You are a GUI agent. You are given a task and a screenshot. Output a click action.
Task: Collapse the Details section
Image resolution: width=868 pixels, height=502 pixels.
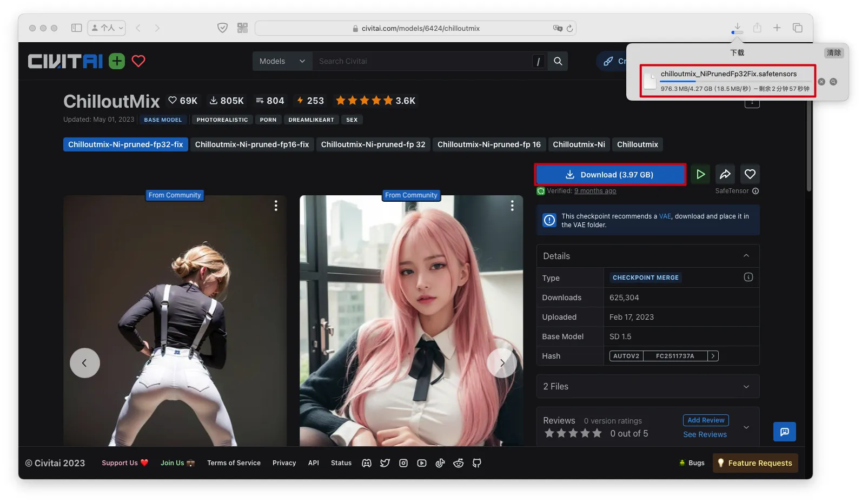746,256
